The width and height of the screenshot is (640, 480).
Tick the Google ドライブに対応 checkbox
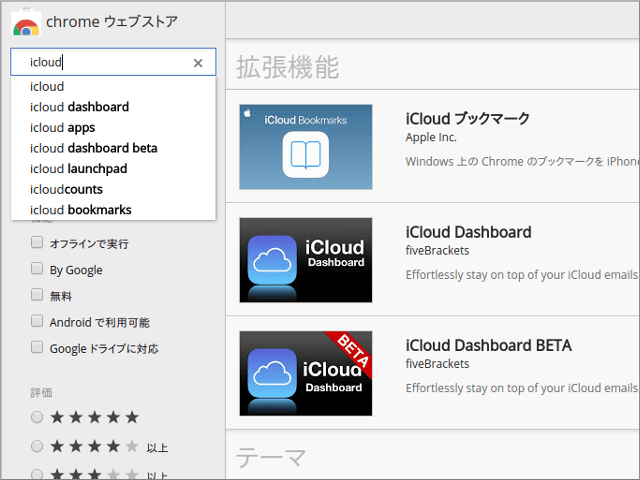tap(37, 347)
